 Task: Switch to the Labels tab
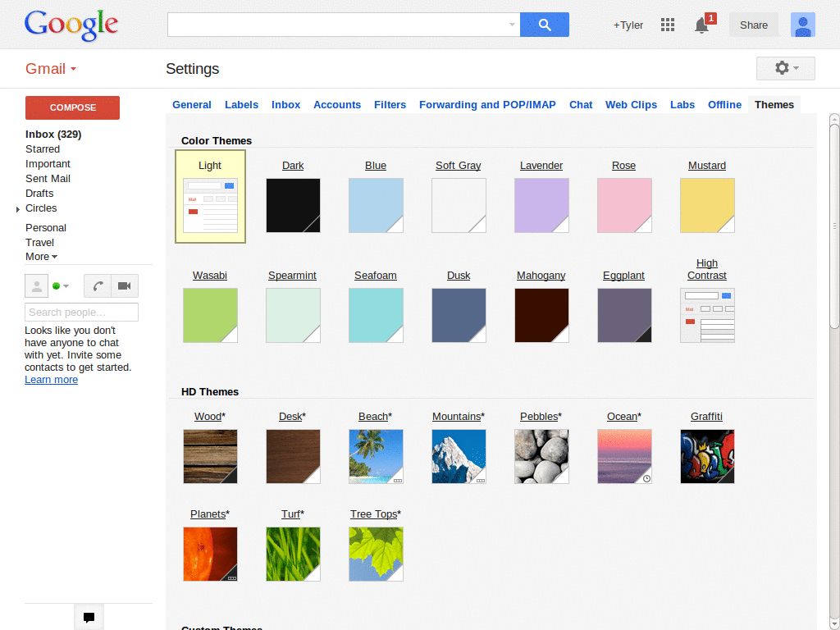pos(242,104)
